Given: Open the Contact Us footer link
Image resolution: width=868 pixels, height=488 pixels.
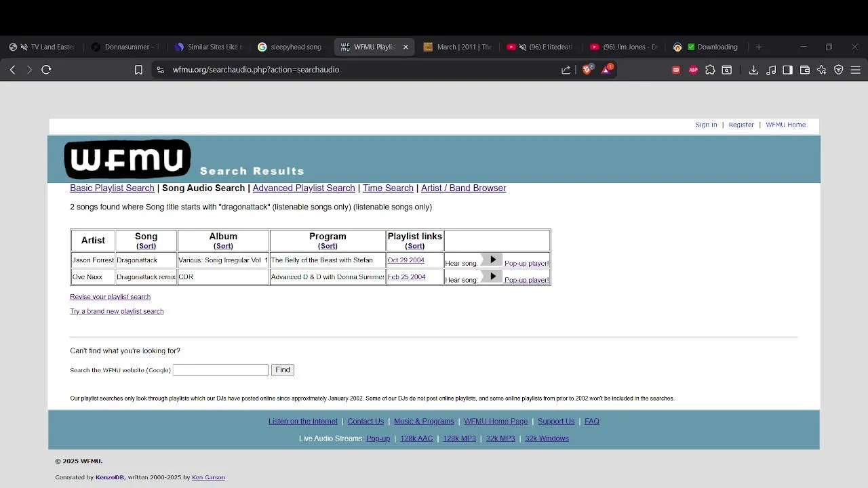Looking at the screenshot, I should (366, 422).
